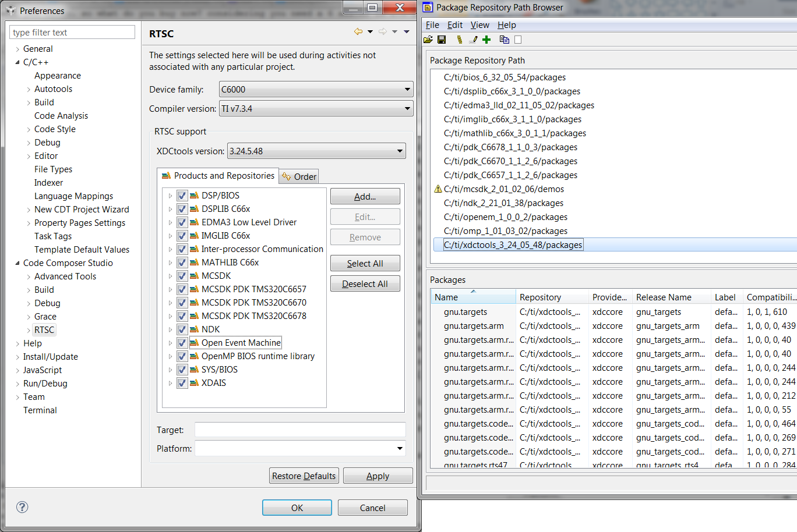797x532 pixels.
Task: Click the open folder icon in Path Browser toolbar
Action: 428,40
